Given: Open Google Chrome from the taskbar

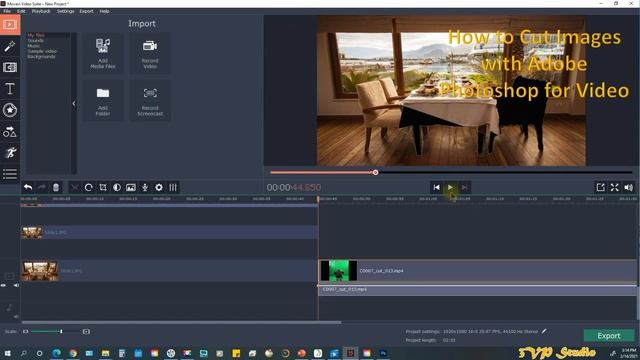Looking at the screenshot, I should [x=73, y=353].
